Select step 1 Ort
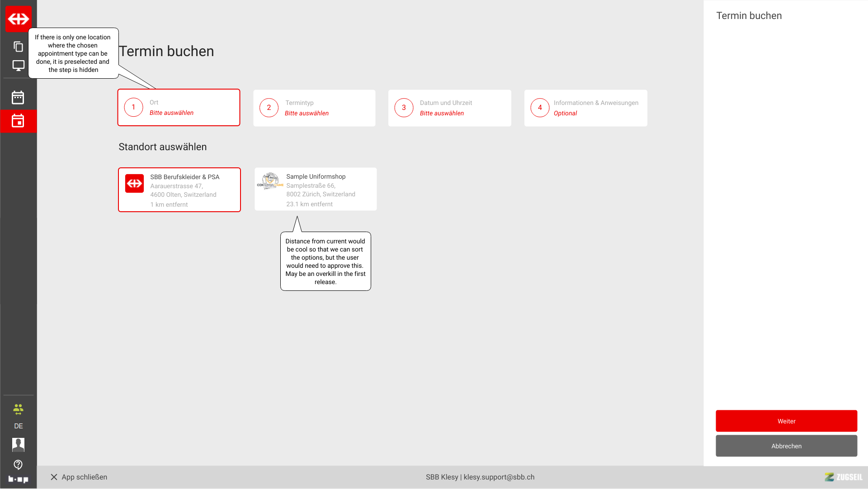This screenshot has width=868, height=489. tap(179, 108)
